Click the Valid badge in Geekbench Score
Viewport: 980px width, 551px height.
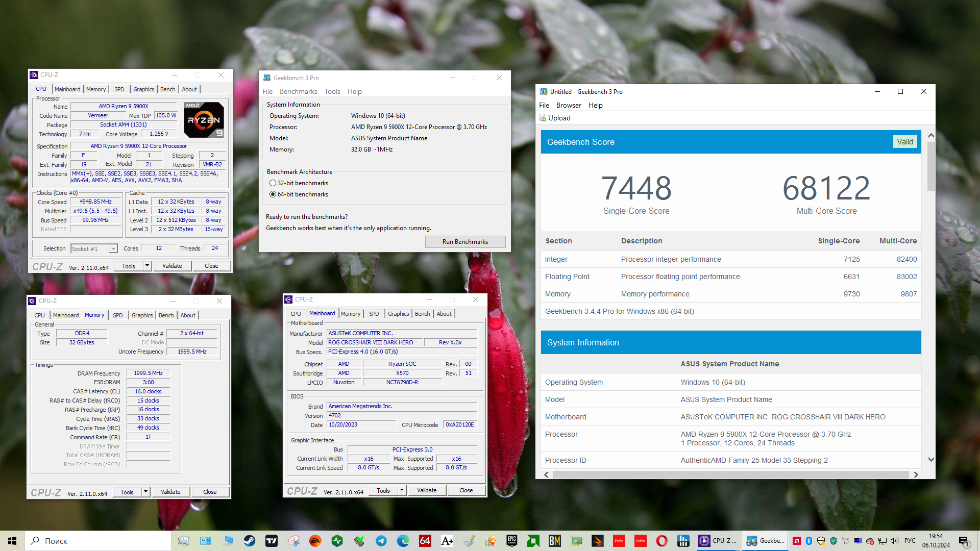tap(905, 142)
